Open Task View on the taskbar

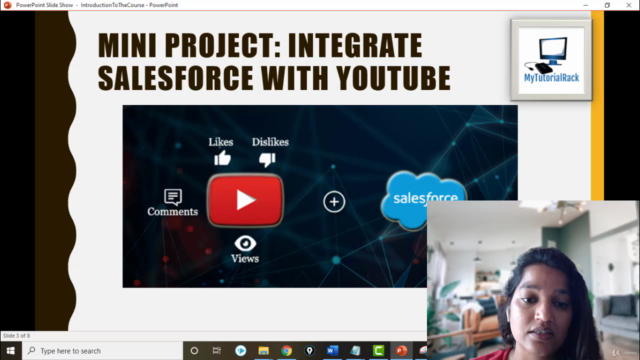[217, 351]
